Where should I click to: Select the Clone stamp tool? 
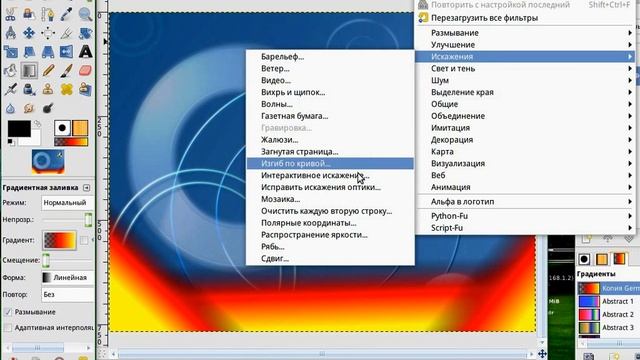pyautogui.click(x=48, y=89)
